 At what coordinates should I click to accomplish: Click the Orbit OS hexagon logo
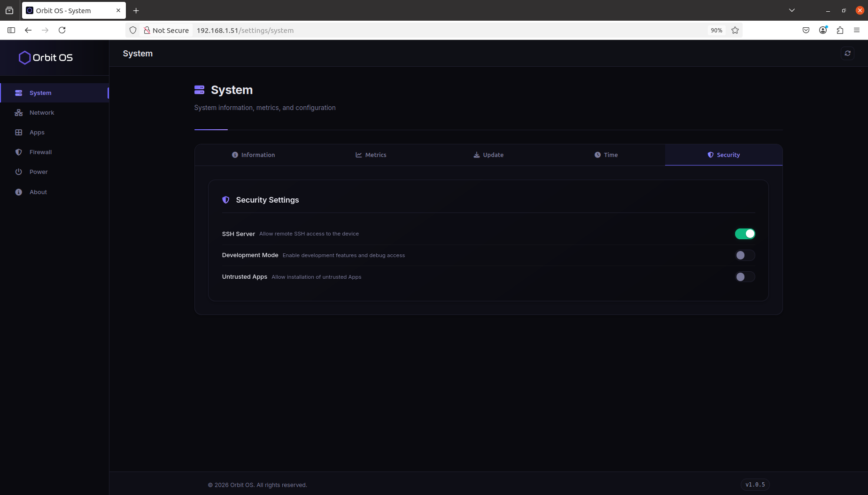(25, 57)
